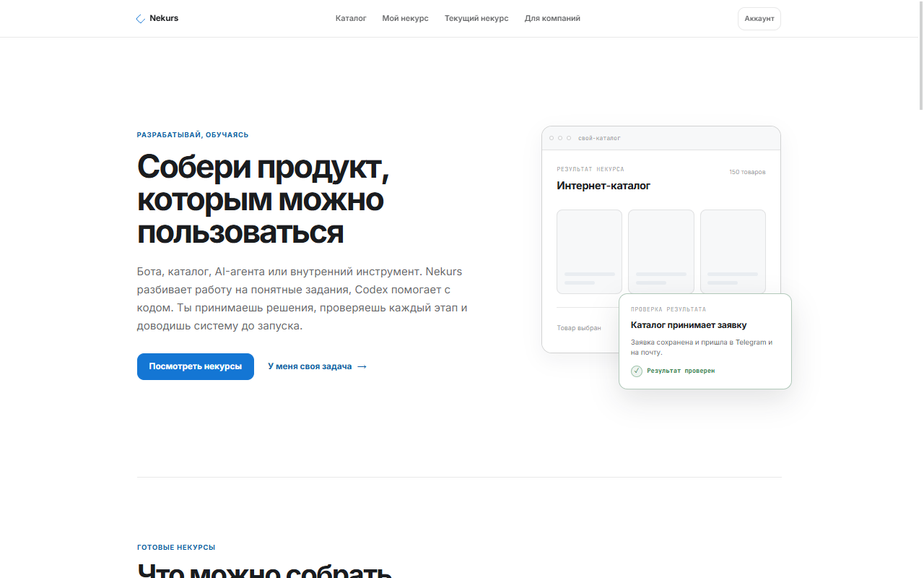The height and width of the screenshot is (578, 924).
Task: Click the hero paragraph starting with Бота, каталог
Action: coord(302,299)
